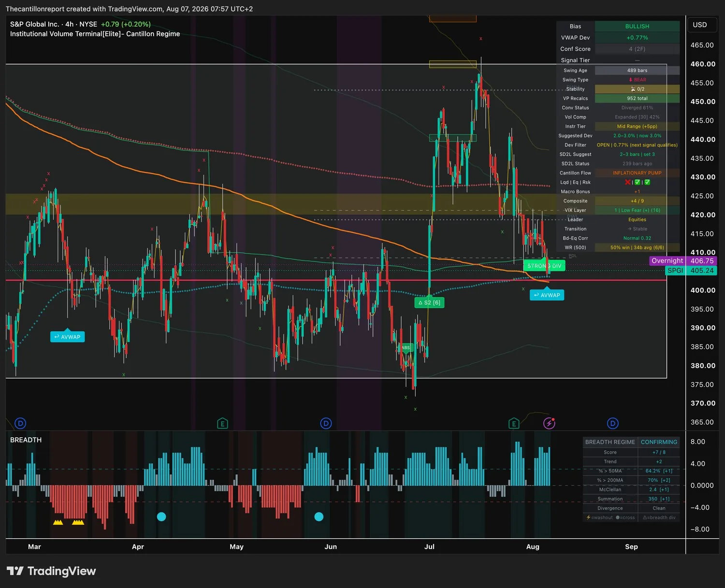Click the Aug label on time axis

click(533, 547)
